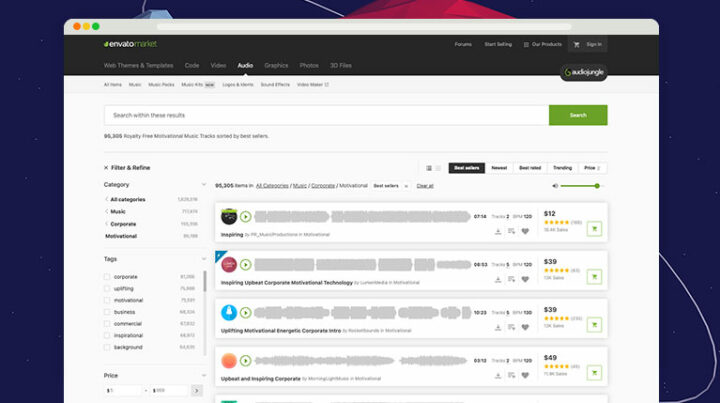Open the Graphics tab in main navigation

[x=276, y=65]
